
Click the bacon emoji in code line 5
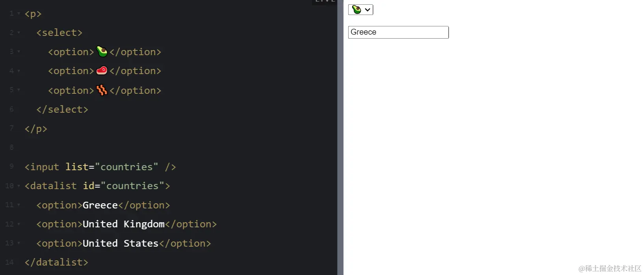(x=102, y=90)
